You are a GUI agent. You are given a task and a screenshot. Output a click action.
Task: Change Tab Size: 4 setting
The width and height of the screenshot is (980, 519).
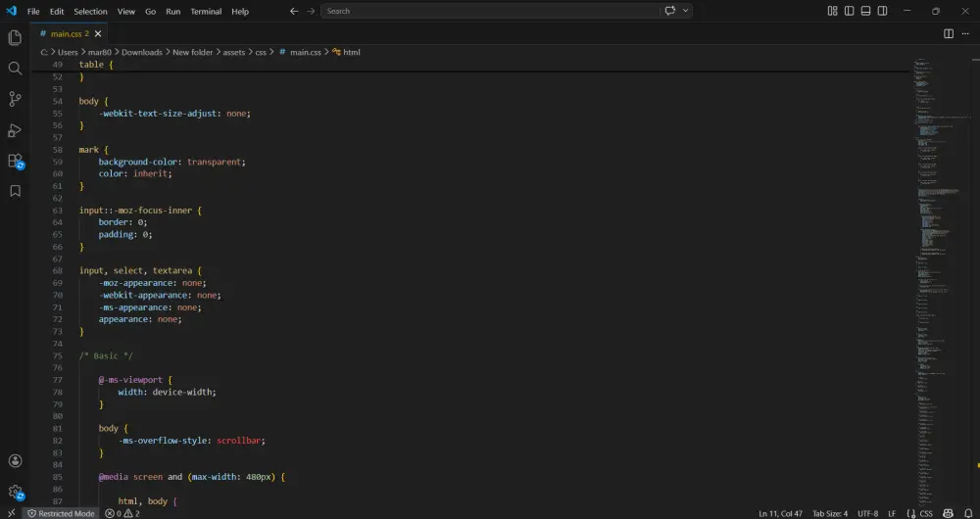coord(830,513)
